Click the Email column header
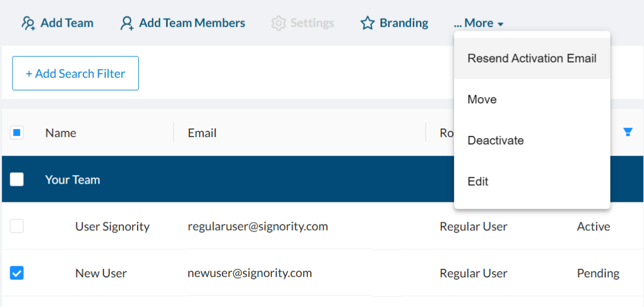This screenshot has width=644, height=307. coord(202,133)
